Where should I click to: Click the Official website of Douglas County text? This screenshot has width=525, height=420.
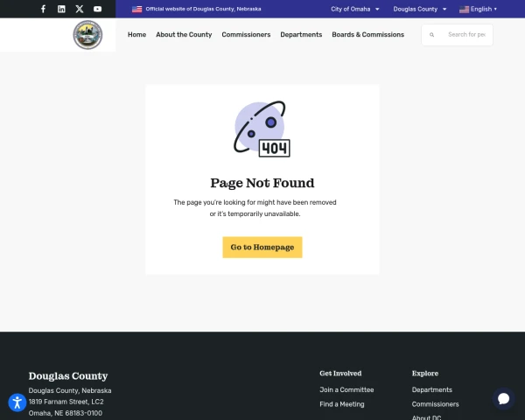point(203,9)
